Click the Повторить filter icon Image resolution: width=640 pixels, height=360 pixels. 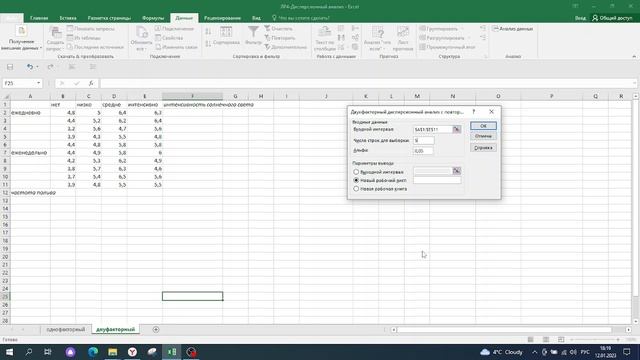click(x=267, y=38)
